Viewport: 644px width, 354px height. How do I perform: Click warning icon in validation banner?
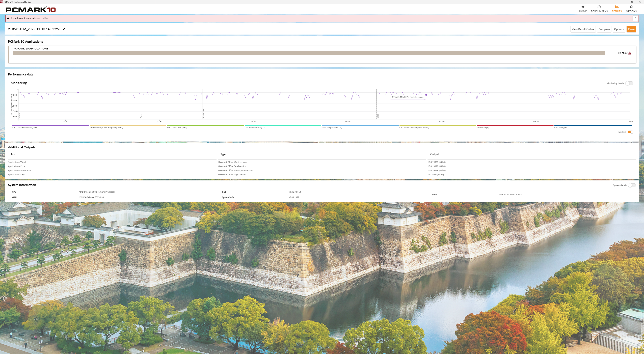pyautogui.click(x=8, y=18)
